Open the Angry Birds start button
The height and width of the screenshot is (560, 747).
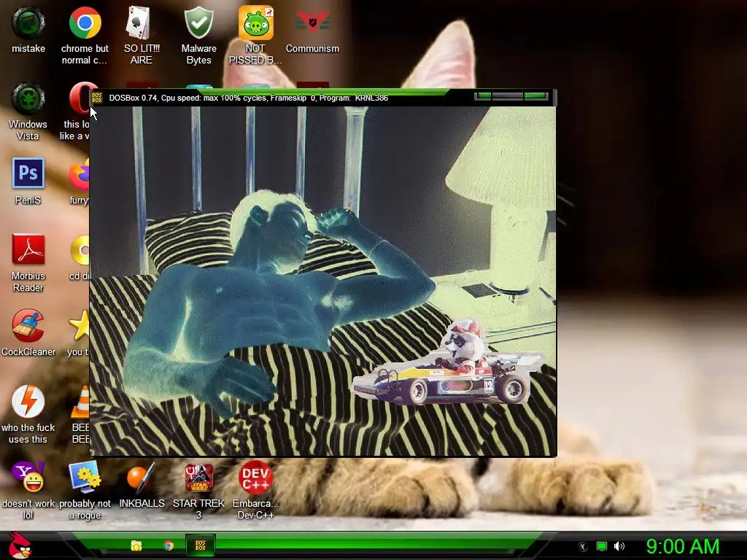tap(20, 545)
